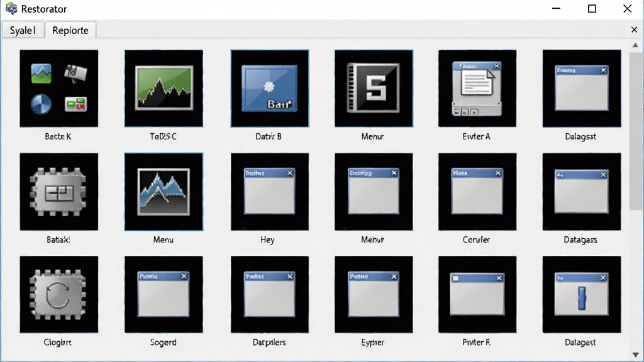Click the "Hey" label text
Image resolution: width=644 pixels, height=362 pixels.
click(267, 240)
